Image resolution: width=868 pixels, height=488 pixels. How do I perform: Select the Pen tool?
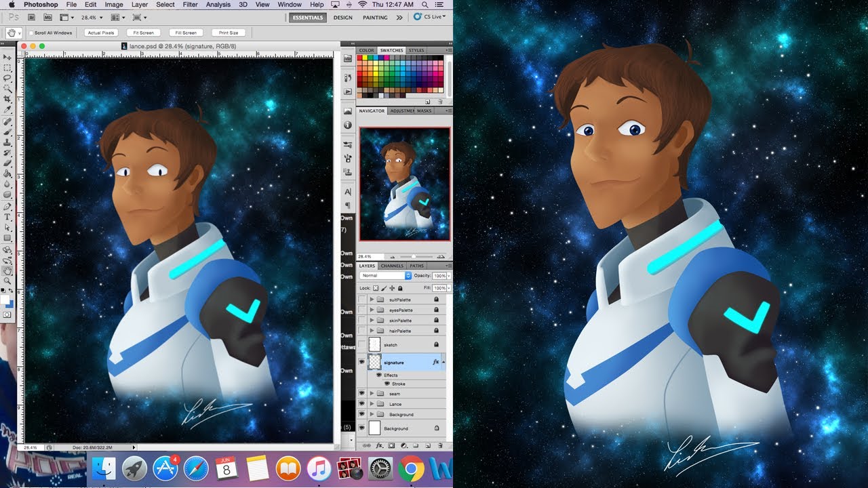(x=7, y=207)
